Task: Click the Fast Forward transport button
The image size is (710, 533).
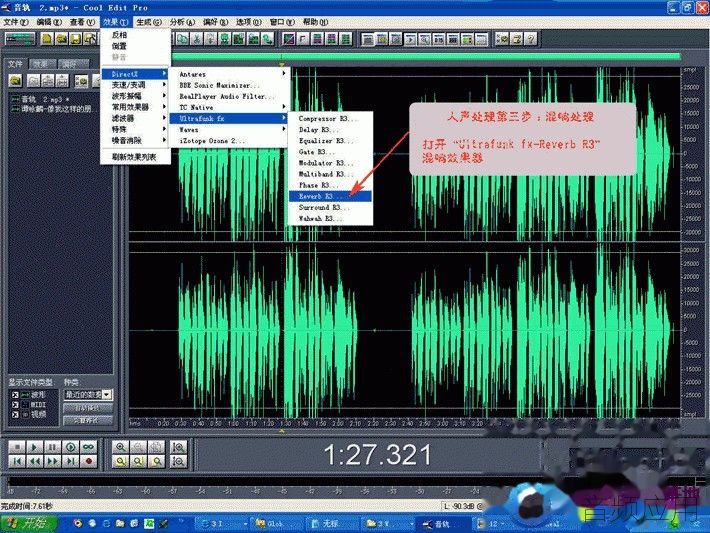Action: point(52,461)
